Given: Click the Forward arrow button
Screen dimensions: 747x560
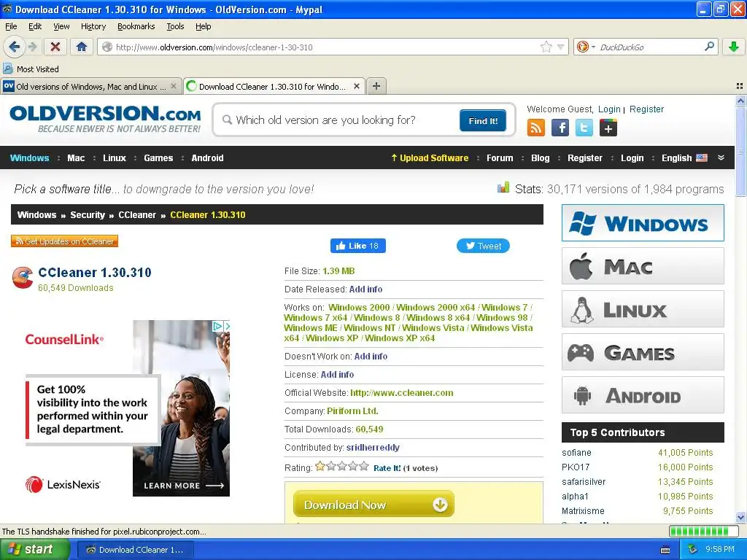Looking at the screenshot, I should pos(32,47).
